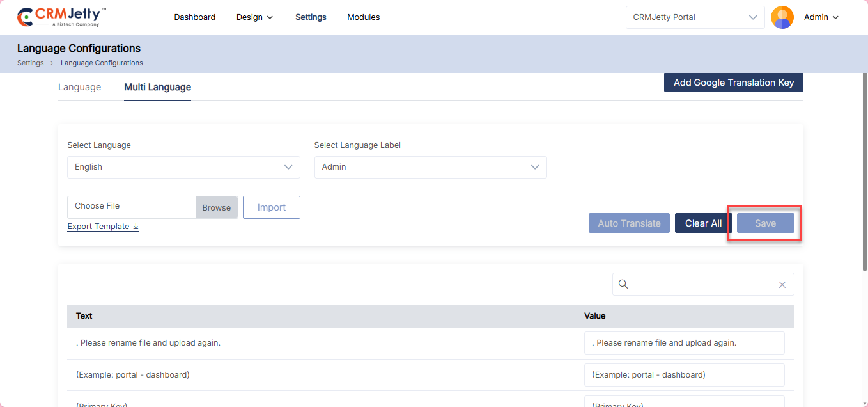Expand the Design menu dropdown
Image resolution: width=868 pixels, height=407 pixels.
(x=254, y=17)
